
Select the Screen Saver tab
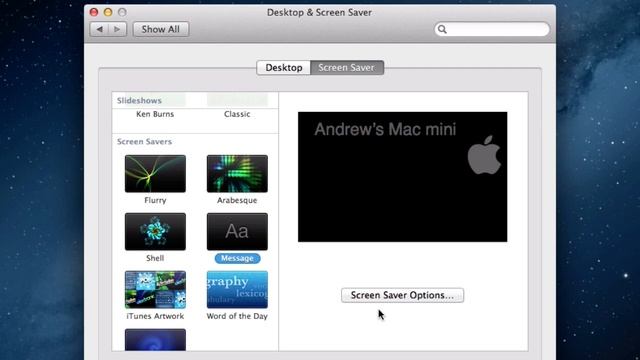(x=347, y=68)
